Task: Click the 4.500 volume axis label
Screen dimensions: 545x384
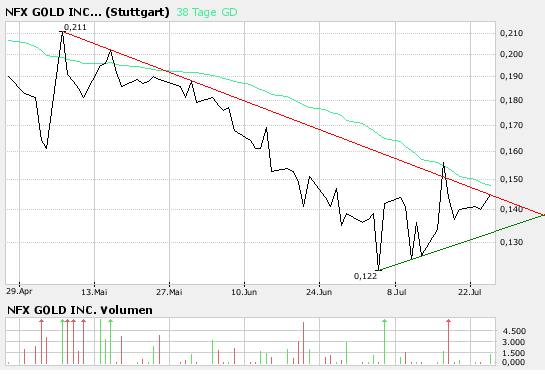Action: tap(514, 331)
